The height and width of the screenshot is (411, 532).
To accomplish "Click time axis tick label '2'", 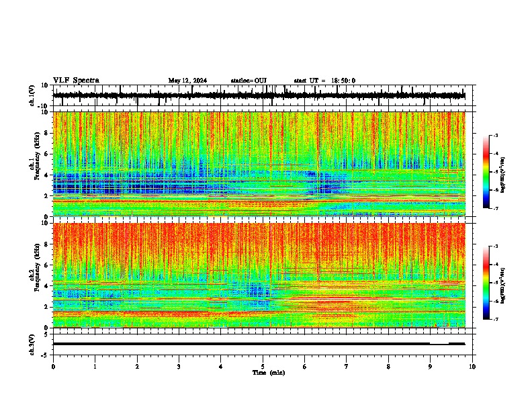I will point(137,367).
